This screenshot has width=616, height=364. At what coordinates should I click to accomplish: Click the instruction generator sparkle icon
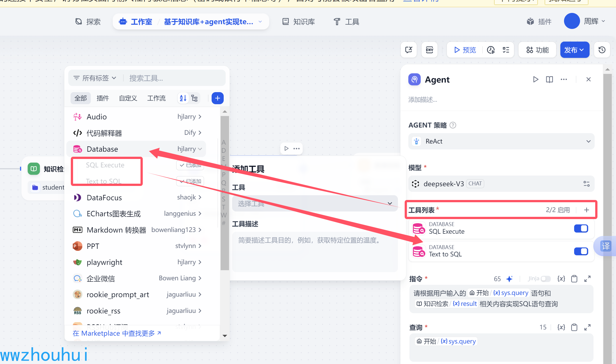pyautogui.click(x=509, y=279)
